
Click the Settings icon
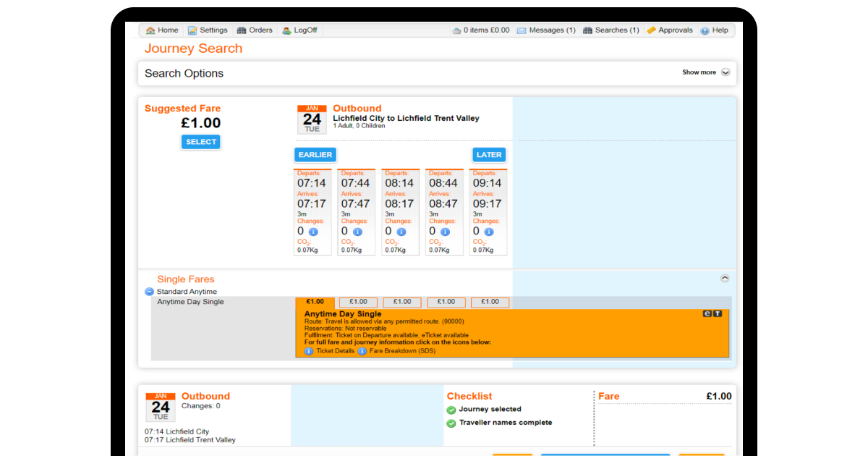tap(192, 30)
